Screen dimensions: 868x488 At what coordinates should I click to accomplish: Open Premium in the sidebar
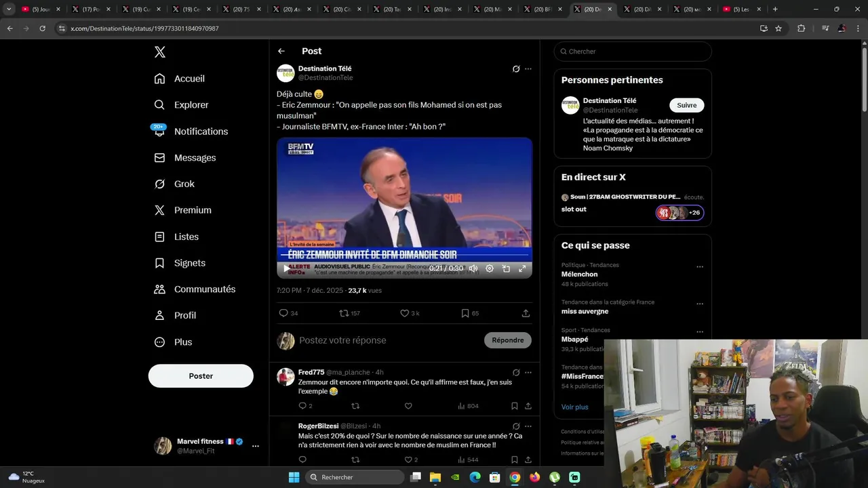(183, 210)
